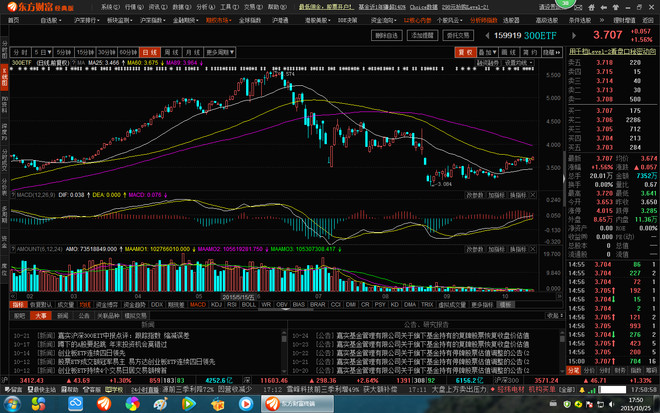This screenshot has height=413, width=660.
Task: Click the back arrow icon in title bar
Action: 604,7
